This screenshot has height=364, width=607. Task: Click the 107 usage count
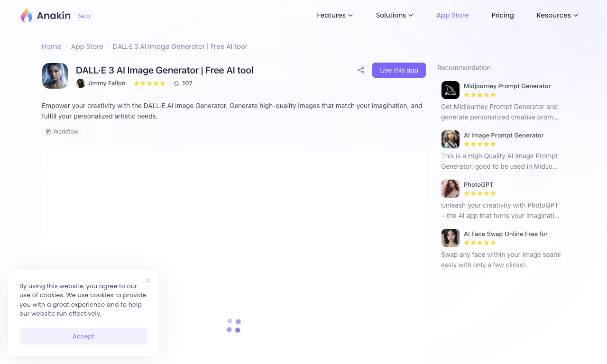187,83
